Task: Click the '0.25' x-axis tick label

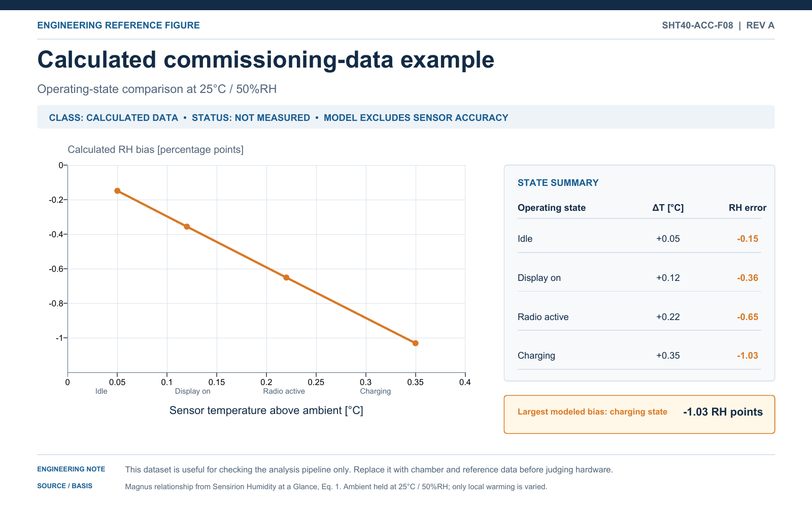Action: (316, 382)
